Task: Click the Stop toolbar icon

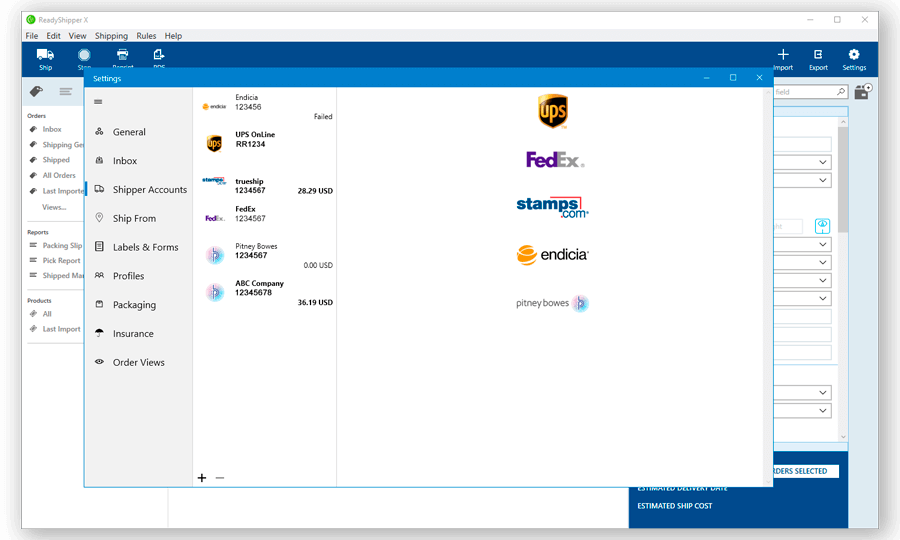Action: (x=84, y=55)
